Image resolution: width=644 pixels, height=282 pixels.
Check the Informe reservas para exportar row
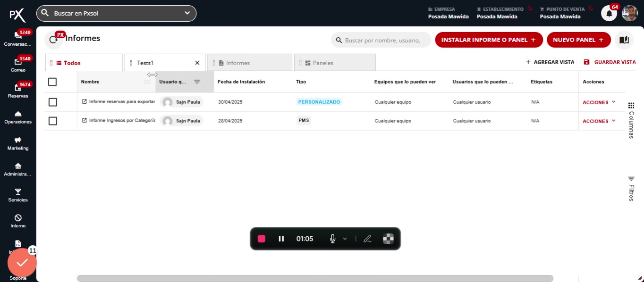coord(53,102)
